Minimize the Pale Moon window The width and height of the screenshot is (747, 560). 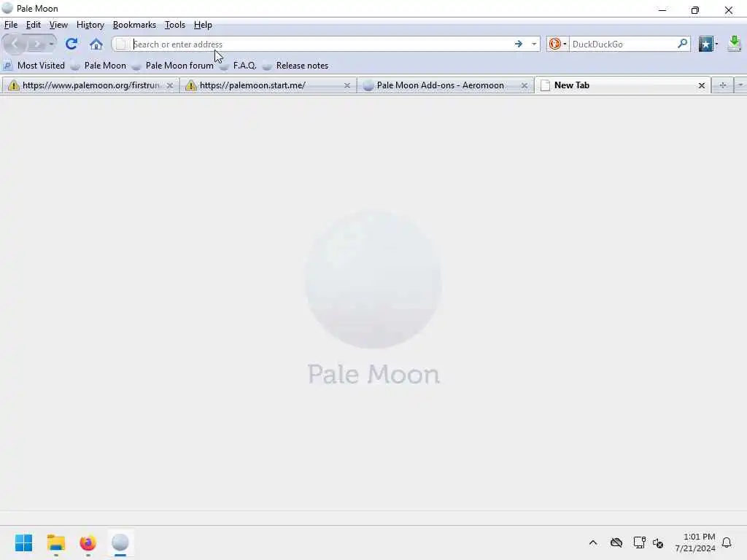pos(662,10)
